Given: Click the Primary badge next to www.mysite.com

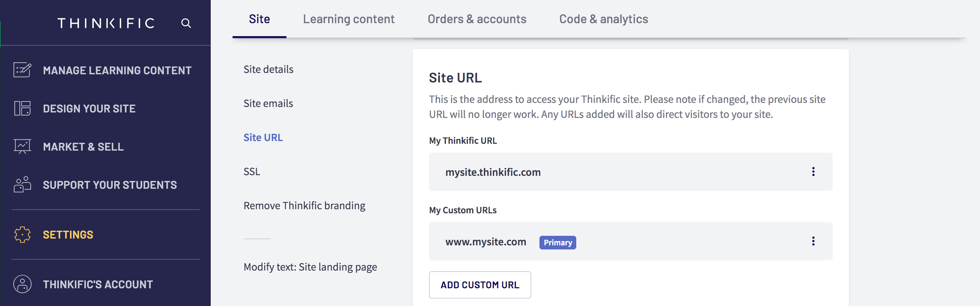Looking at the screenshot, I should (x=557, y=243).
